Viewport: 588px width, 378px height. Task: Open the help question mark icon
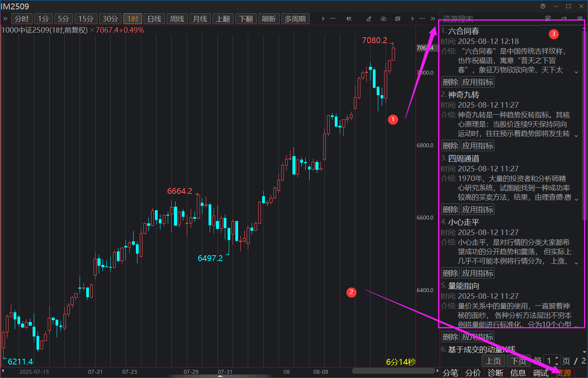(x=543, y=6)
